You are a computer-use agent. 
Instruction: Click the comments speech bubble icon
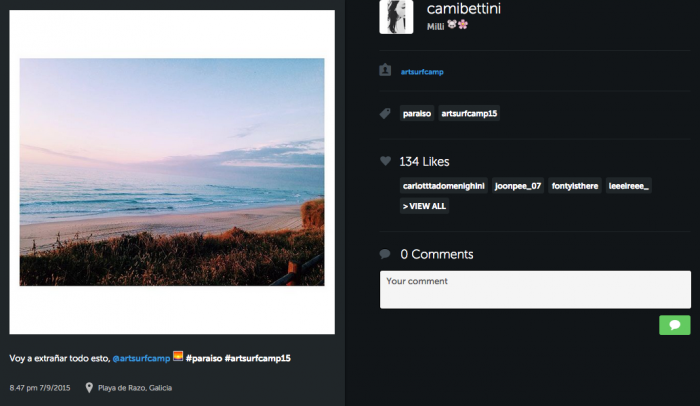(x=385, y=254)
